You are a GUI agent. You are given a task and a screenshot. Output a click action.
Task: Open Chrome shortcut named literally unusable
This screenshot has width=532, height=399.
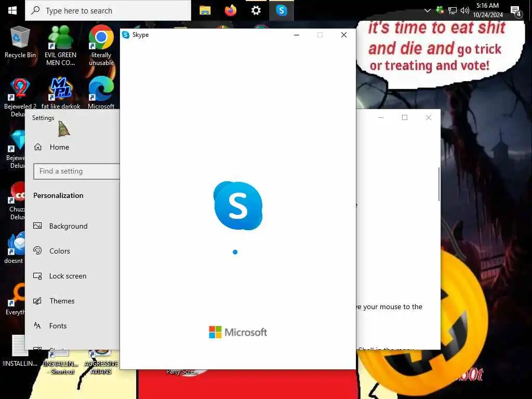101,46
